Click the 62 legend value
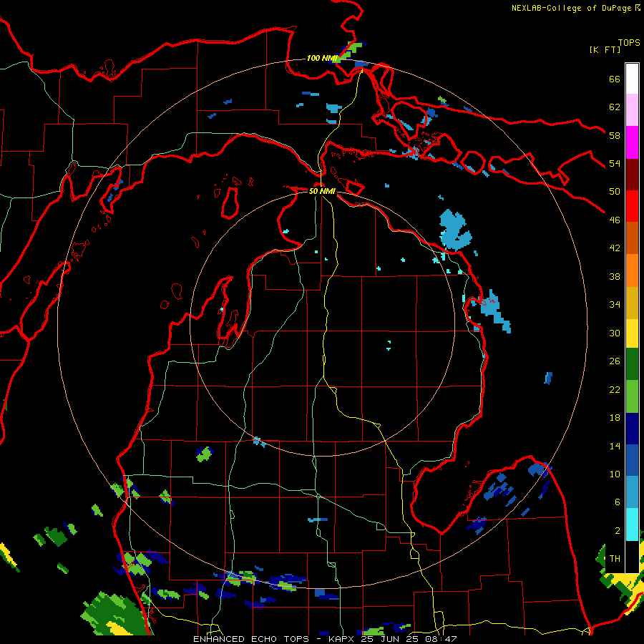Image resolution: width=644 pixels, height=644 pixels. [615, 107]
